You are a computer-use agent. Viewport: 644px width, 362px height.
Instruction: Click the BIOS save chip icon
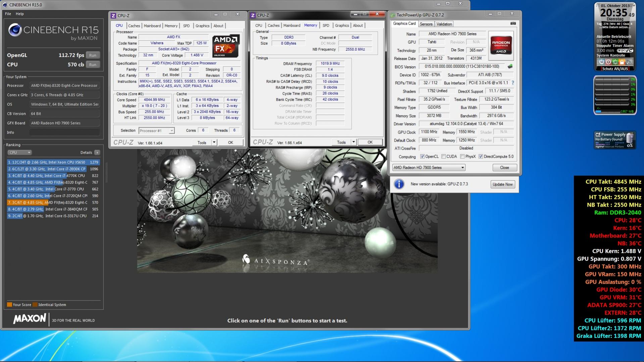pyautogui.click(x=510, y=66)
